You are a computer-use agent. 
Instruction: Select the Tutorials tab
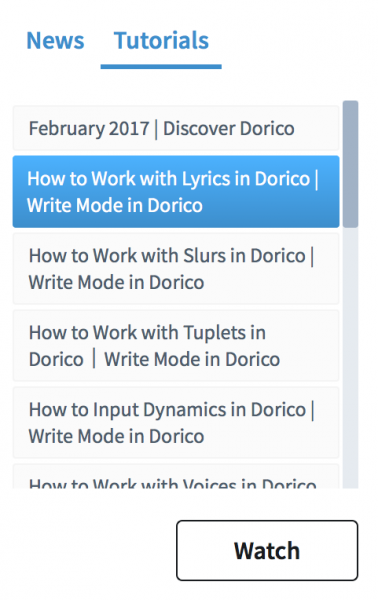[161, 41]
